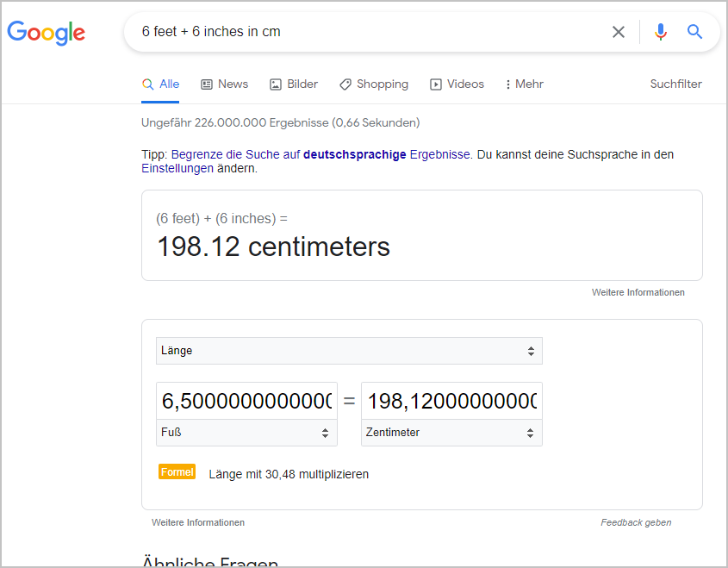Viewport: 728px width, 568px height.
Task: Open Suchfilter options
Action: [675, 84]
